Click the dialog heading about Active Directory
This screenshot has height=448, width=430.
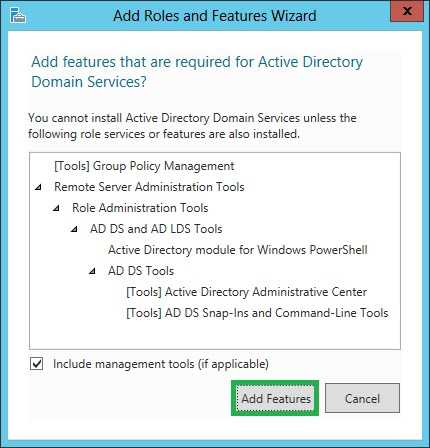(197, 72)
